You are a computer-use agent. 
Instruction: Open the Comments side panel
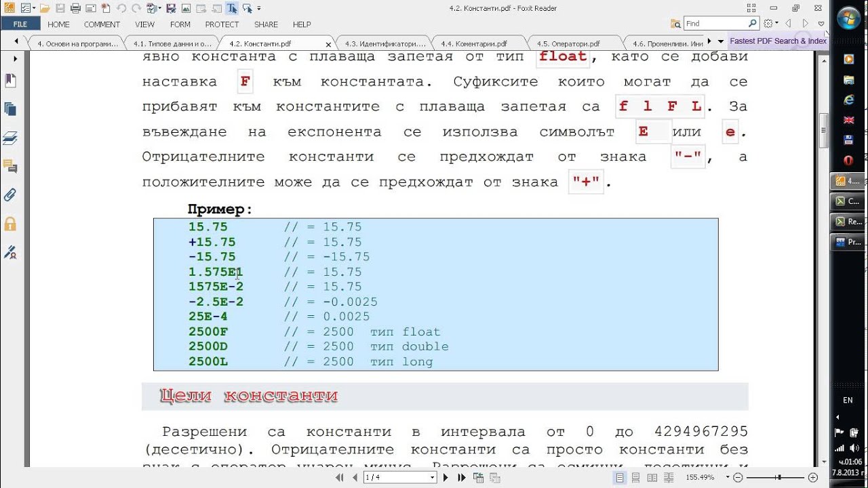(9, 167)
